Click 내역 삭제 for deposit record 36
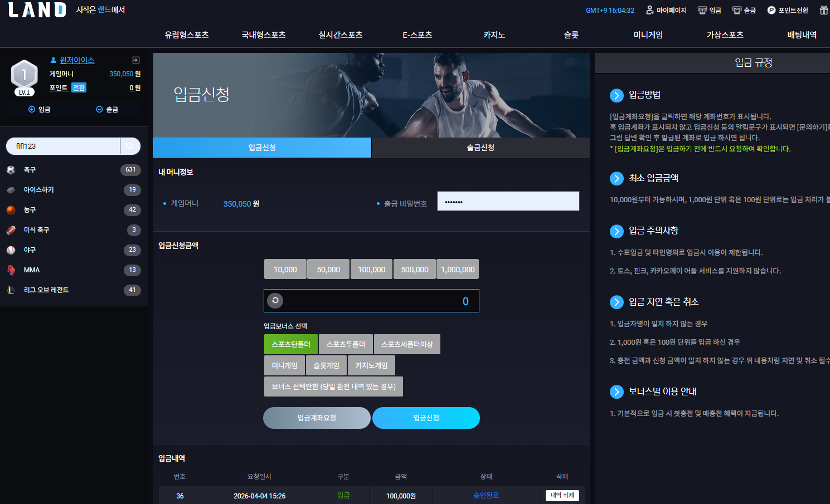 562,495
